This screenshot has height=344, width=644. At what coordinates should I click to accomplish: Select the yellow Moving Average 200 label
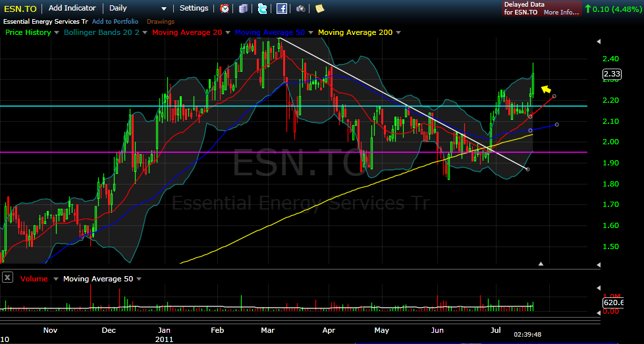(x=356, y=32)
